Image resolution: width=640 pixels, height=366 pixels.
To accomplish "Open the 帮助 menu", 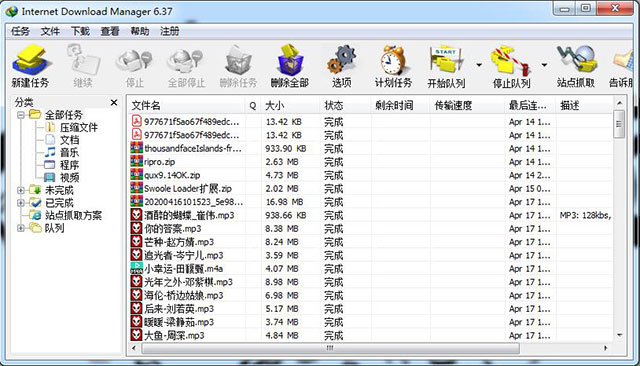I will (x=140, y=31).
